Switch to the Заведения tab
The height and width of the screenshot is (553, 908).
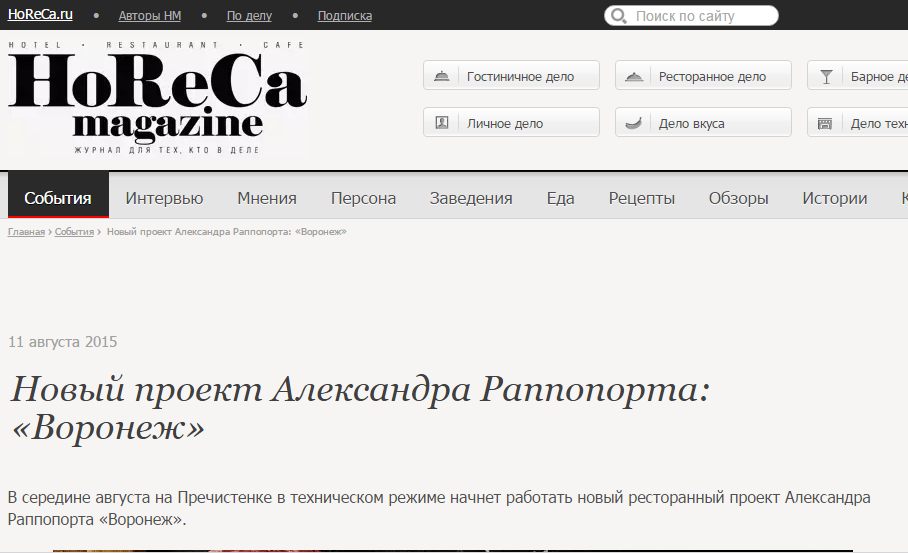tap(471, 198)
